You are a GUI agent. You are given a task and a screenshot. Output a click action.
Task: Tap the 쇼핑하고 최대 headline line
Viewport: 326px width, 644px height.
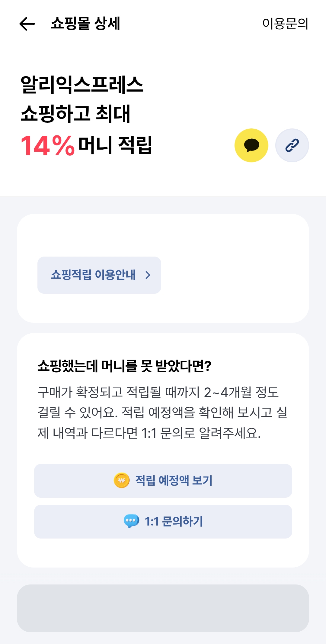tap(75, 114)
